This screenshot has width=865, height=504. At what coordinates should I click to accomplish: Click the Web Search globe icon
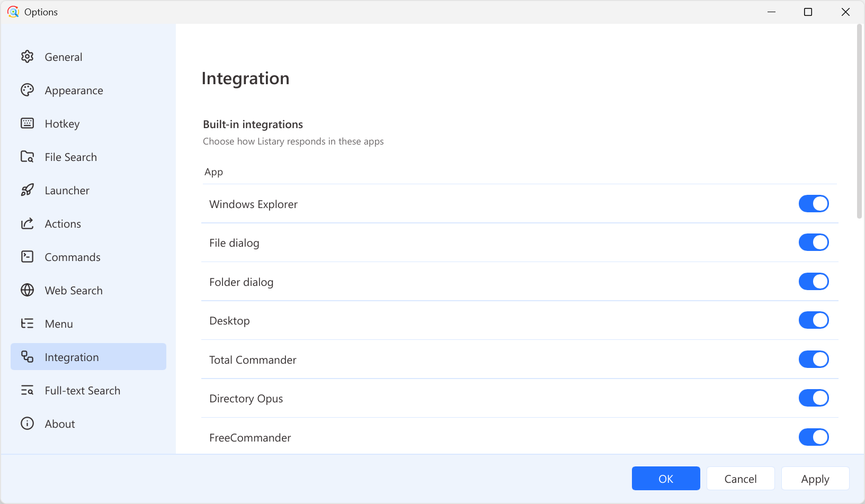pyautogui.click(x=27, y=290)
